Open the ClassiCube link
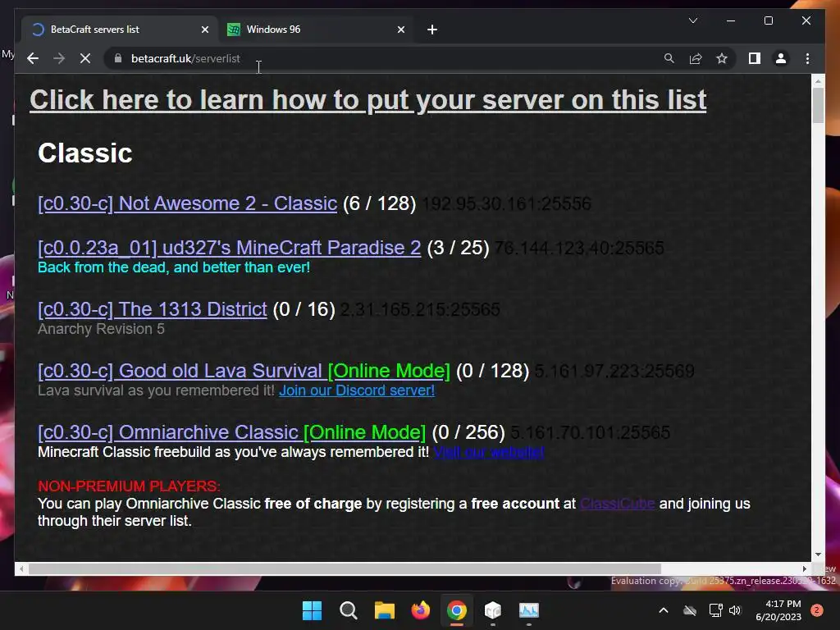840x630 pixels. 617,504
